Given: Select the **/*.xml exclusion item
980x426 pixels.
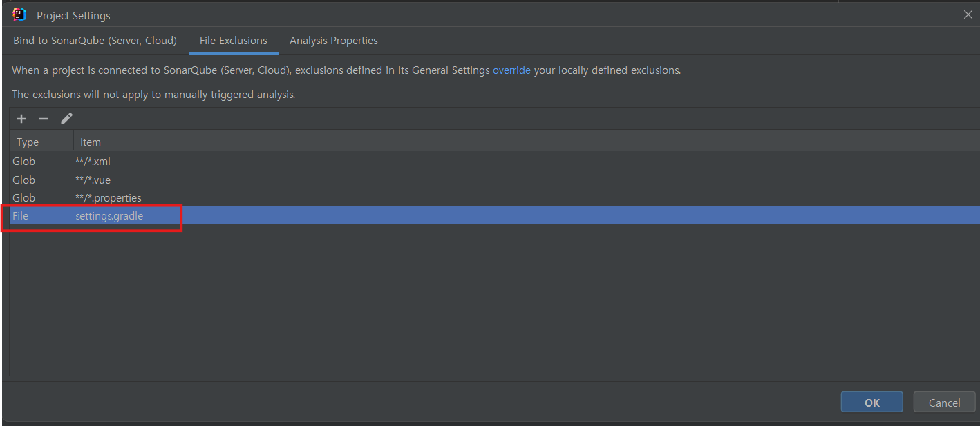Looking at the screenshot, I should (x=93, y=161).
